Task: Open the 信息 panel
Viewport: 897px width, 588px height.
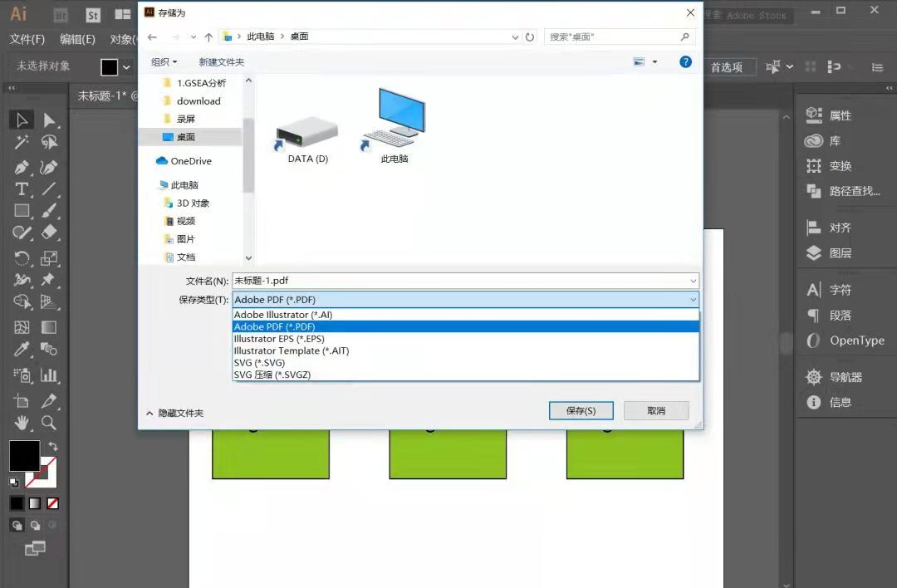Action: tap(828, 402)
